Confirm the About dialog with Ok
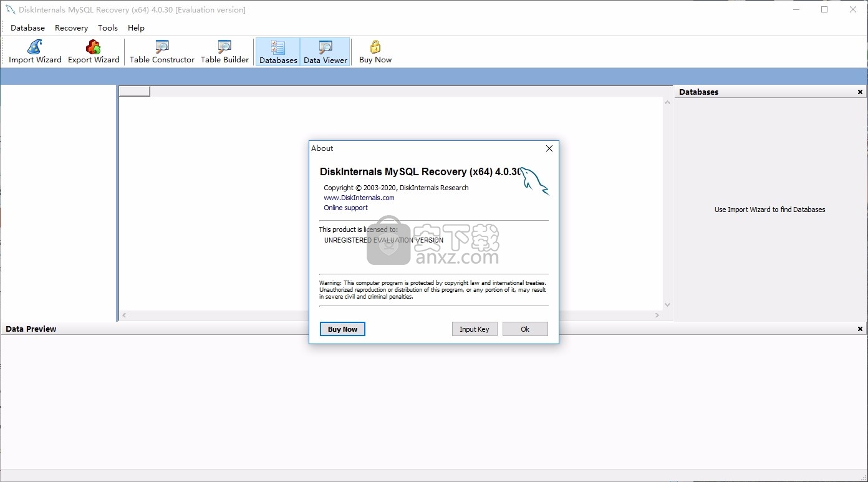Viewport: 868px width, 482px height. click(x=525, y=329)
